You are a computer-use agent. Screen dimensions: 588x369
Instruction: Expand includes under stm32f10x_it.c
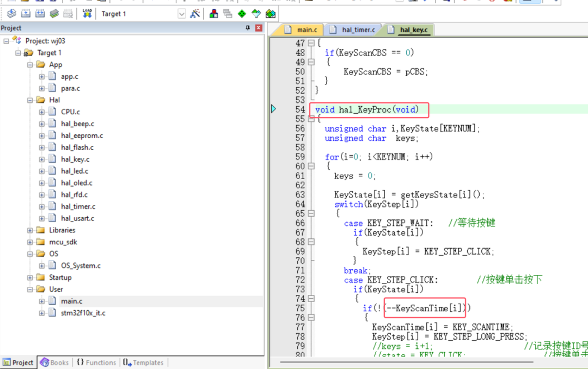(x=41, y=313)
